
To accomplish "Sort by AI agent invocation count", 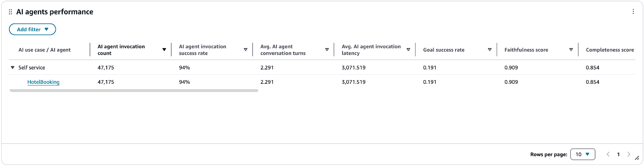I will click(x=164, y=50).
